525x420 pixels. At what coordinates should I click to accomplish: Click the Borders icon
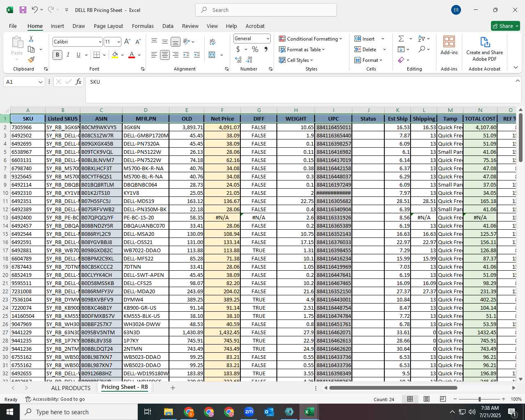coord(97,55)
